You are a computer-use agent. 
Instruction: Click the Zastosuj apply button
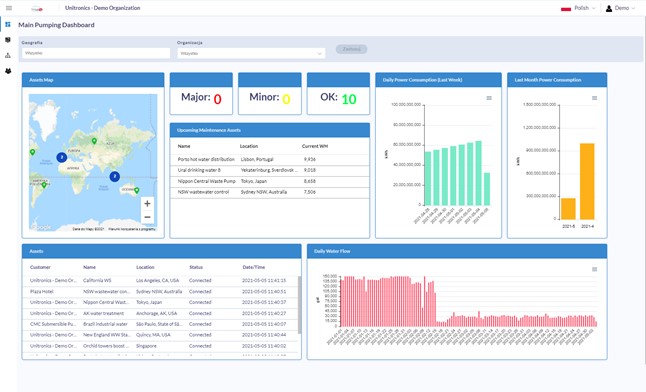point(351,49)
